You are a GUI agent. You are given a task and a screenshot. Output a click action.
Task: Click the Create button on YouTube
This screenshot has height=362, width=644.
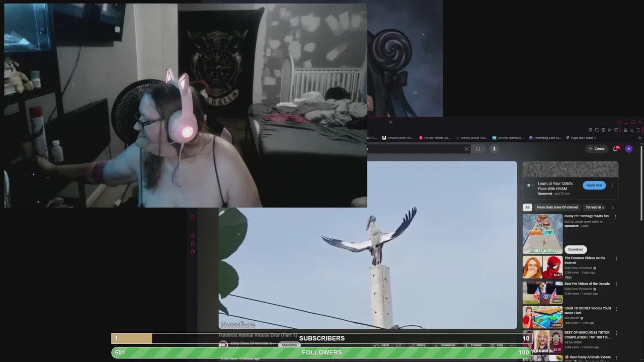click(596, 149)
